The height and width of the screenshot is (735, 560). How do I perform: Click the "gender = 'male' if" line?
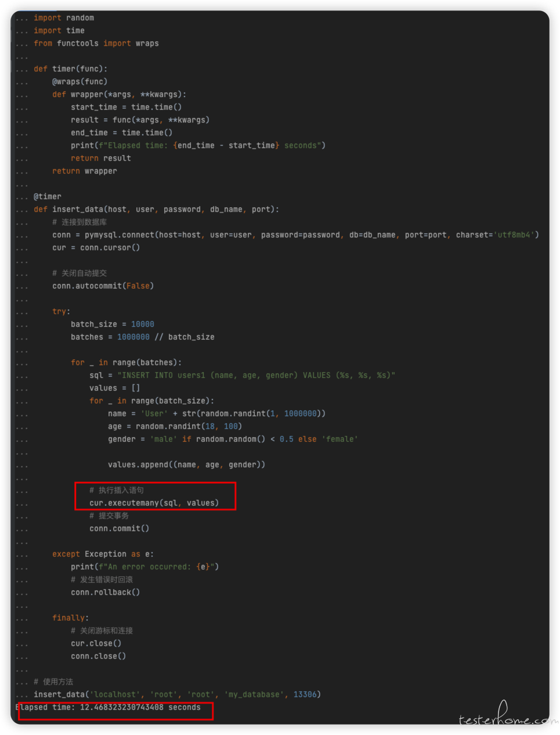[233, 439]
